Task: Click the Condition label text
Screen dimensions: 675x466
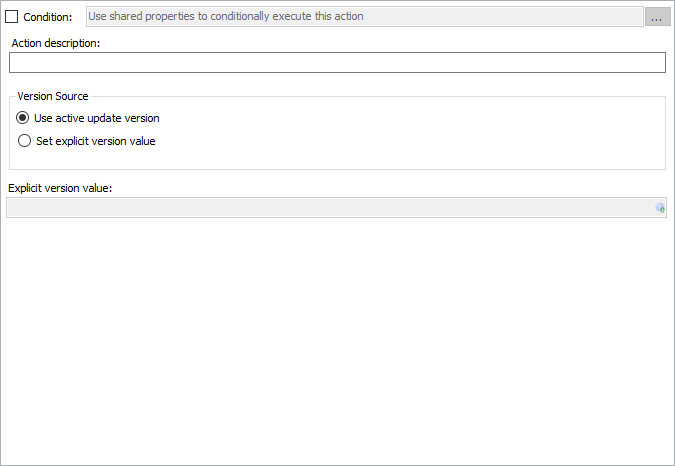Action: pos(47,17)
